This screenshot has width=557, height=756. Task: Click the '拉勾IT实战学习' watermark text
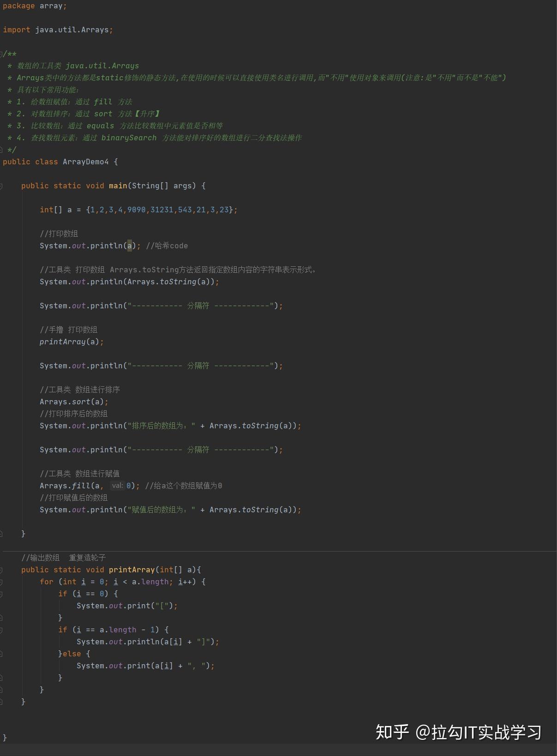click(486, 732)
